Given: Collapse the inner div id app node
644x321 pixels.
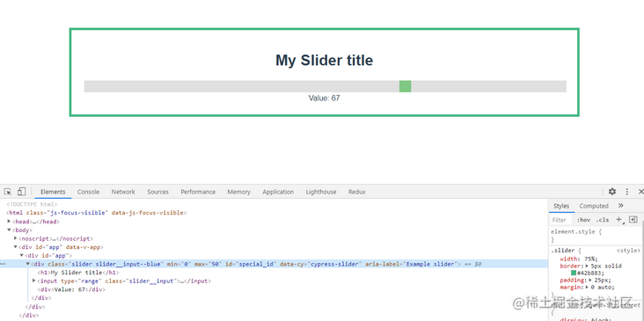Looking at the screenshot, I should [22, 255].
